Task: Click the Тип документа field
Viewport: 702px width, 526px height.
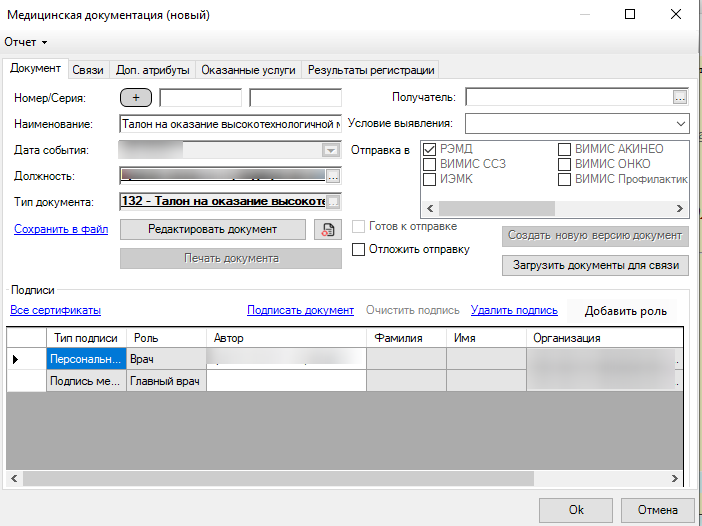Action: [x=223, y=202]
